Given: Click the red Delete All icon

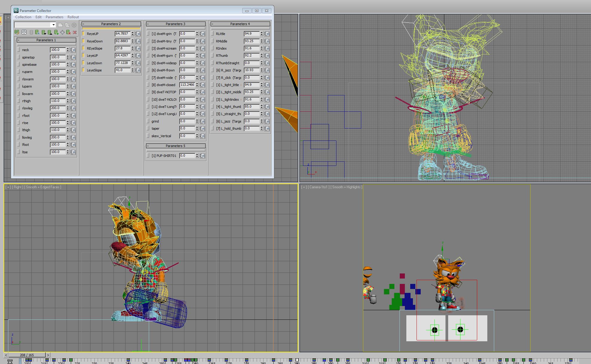Looking at the screenshot, I should 75,32.
